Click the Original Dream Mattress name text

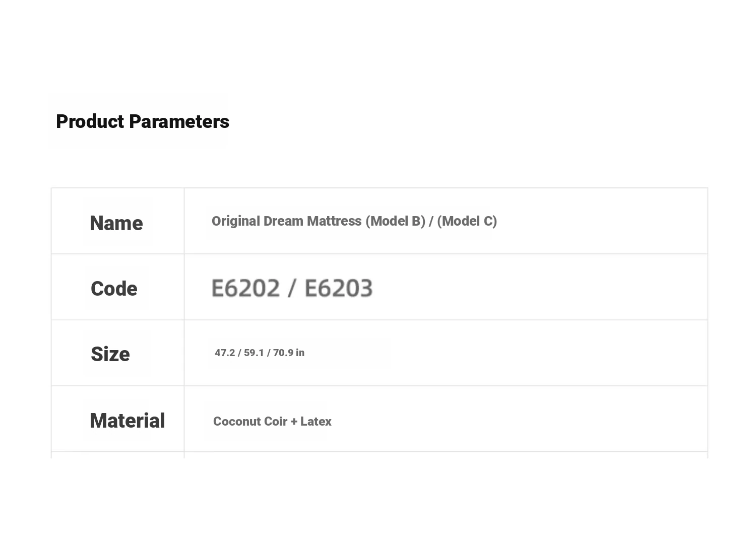point(354,221)
